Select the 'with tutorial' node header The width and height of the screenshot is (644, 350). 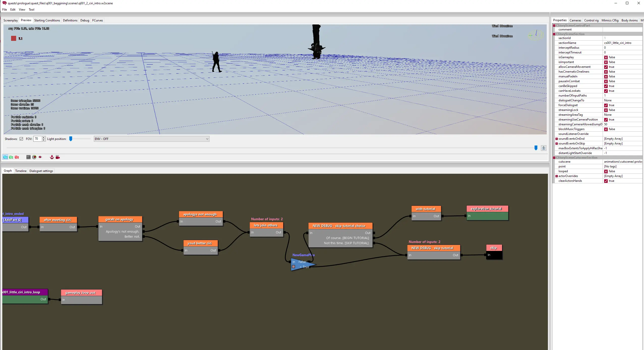coord(426,209)
